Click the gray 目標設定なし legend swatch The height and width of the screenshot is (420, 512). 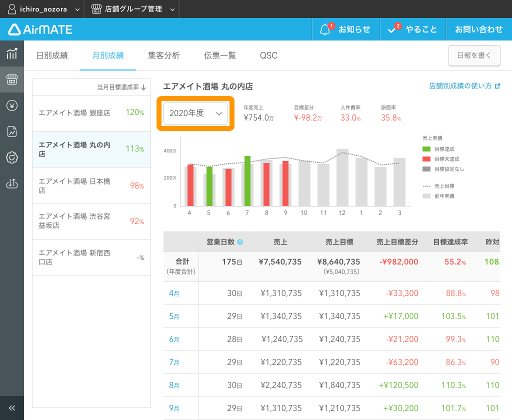[426, 169]
